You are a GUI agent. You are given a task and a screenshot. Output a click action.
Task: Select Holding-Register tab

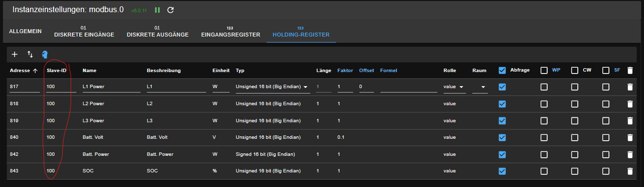301,32
